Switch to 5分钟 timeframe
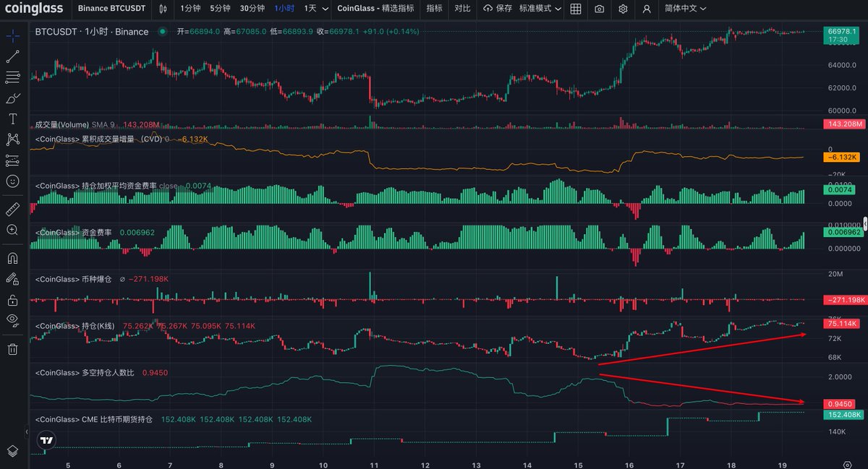 click(221, 9)
